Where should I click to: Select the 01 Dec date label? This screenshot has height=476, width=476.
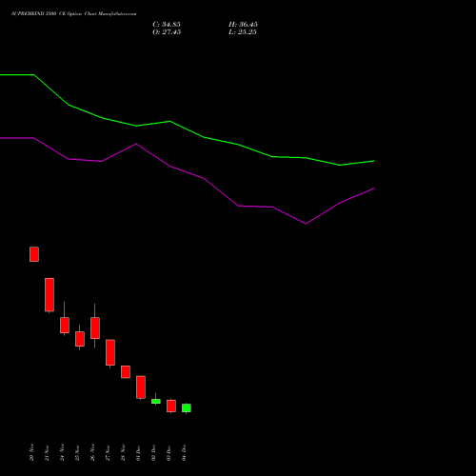point(138,452)
